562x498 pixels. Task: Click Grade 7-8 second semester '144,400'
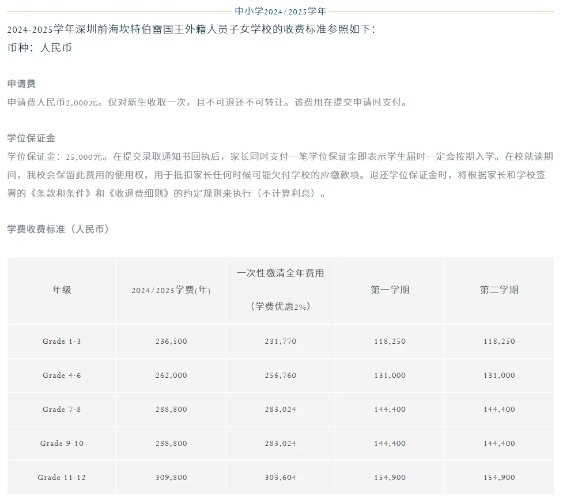tap(499, 409)
